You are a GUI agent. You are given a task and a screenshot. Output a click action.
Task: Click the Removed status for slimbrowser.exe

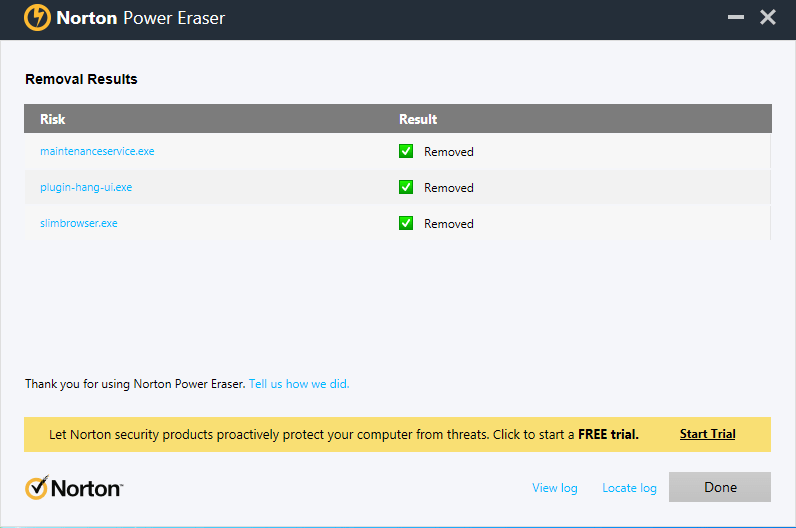click(x=448, y=224)
